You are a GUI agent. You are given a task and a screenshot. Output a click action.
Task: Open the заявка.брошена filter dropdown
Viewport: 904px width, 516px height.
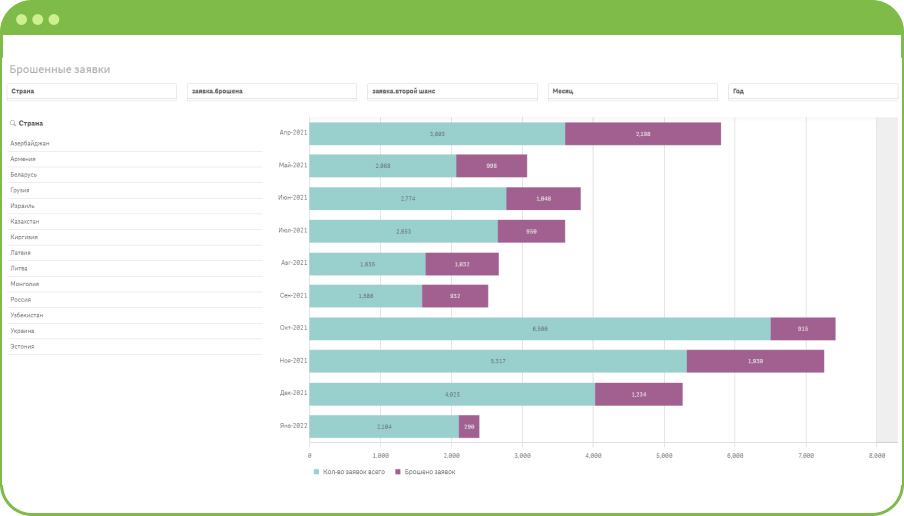(272, 91)
